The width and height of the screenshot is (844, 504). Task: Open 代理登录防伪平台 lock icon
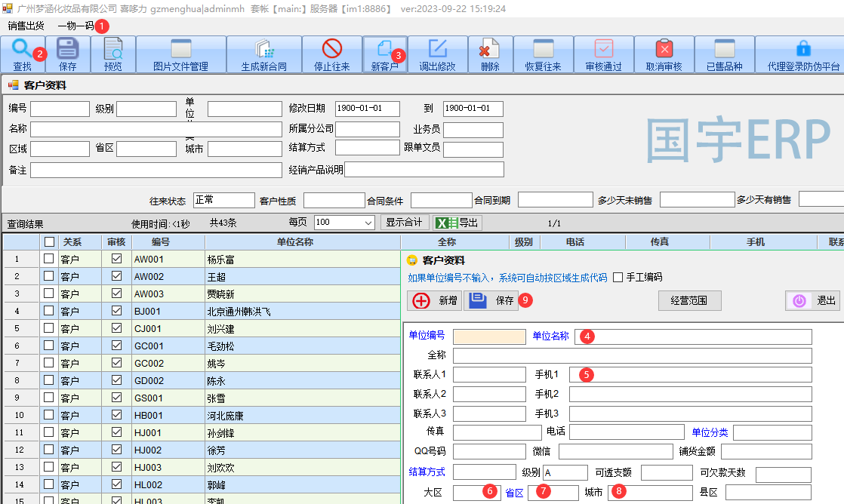point(803,54)
